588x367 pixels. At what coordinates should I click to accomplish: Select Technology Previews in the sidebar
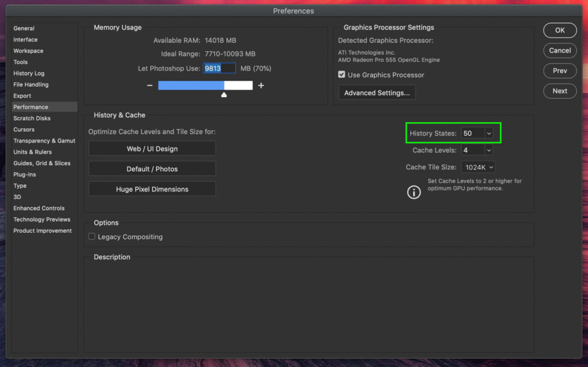point(41,219)
